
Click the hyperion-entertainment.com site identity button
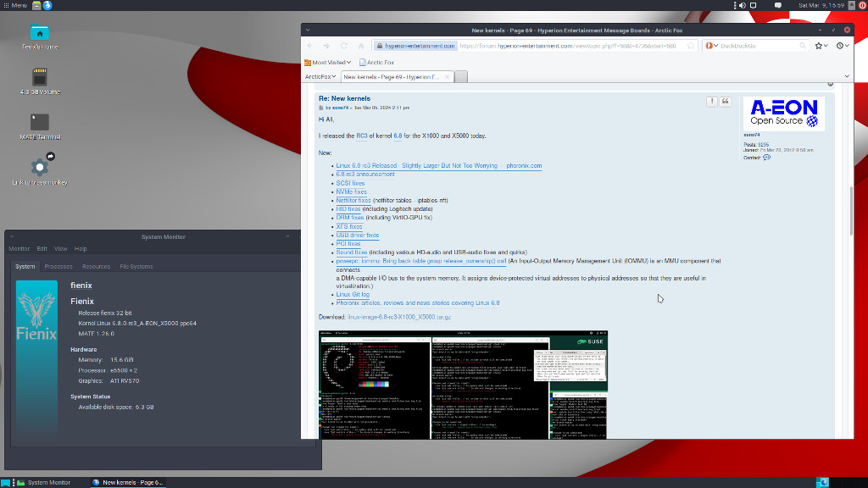[415, 46]
